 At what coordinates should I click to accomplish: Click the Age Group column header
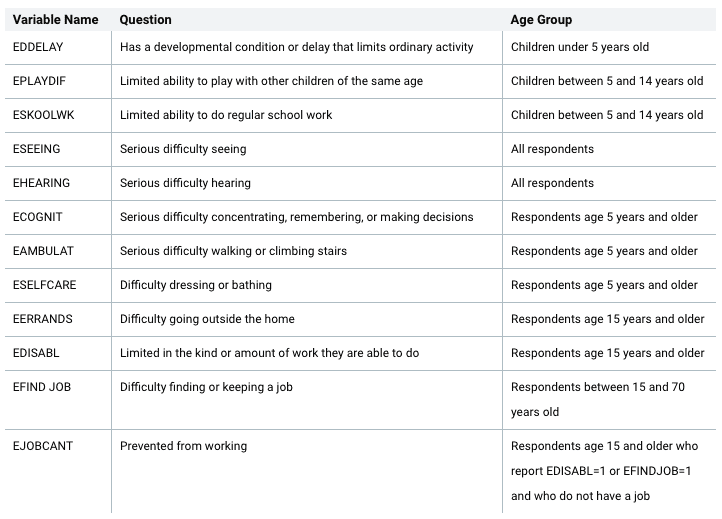pyautogui.click(x=541, y=20)
